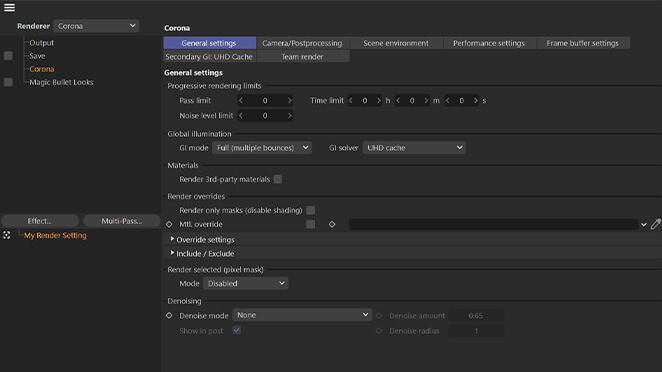The height and width of the screenshot is (372, 662).
Task: Open the GI solver dropdown
Action: pos(414,148)
